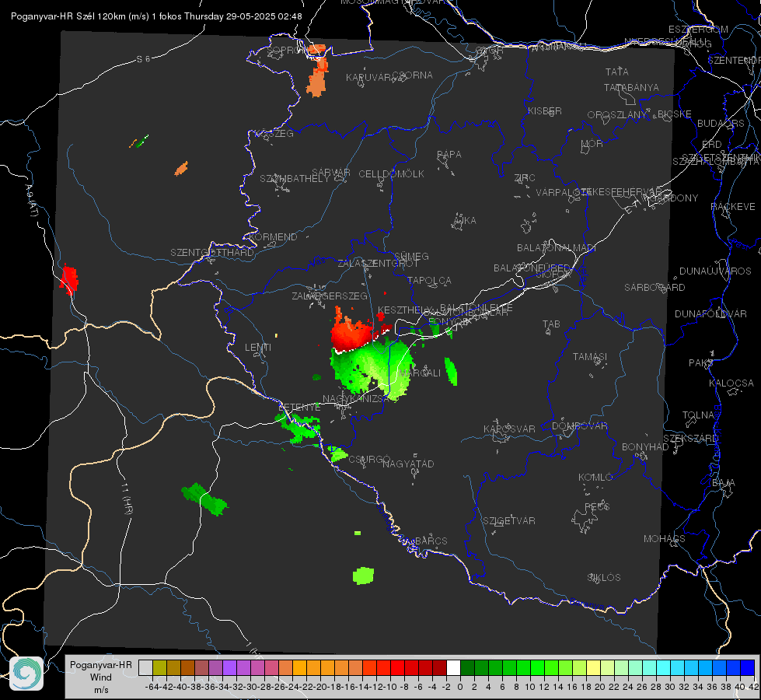The height and width of the screenshot is (700, 761).
Task: Click the ZALAEGERSZEG city label
Action: pyautogui.click(x=330, y=296)
